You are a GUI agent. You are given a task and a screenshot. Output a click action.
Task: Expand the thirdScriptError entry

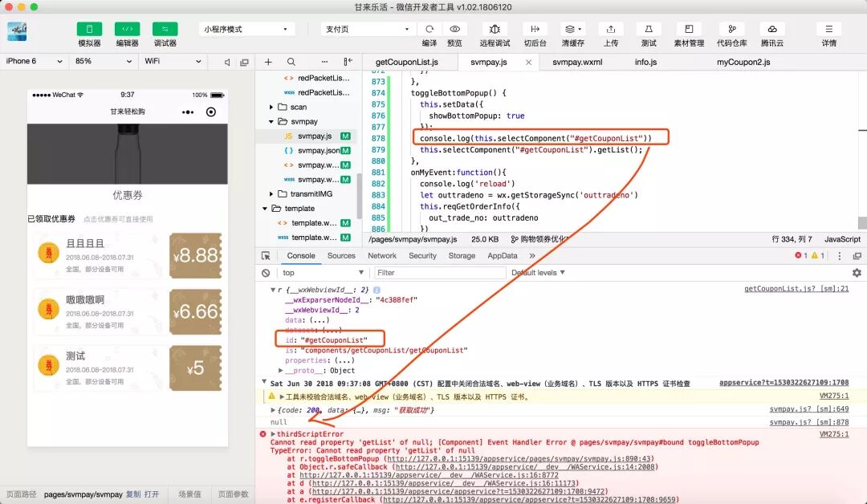click(x=273, y=434)
